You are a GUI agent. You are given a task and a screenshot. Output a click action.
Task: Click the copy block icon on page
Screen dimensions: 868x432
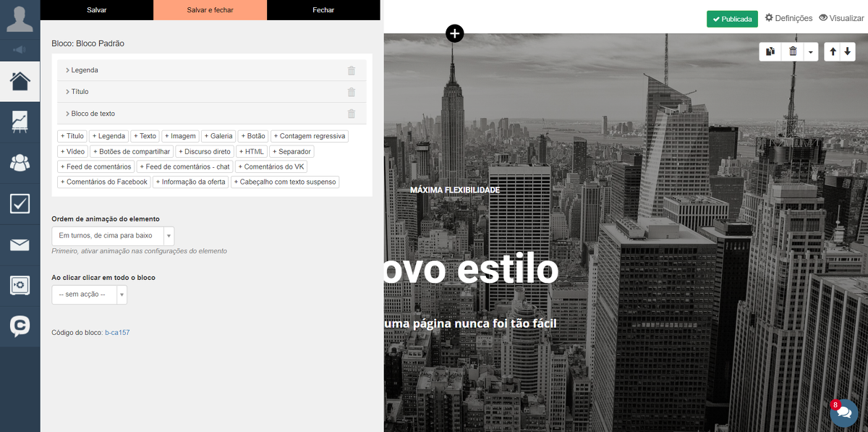(771, 51)
